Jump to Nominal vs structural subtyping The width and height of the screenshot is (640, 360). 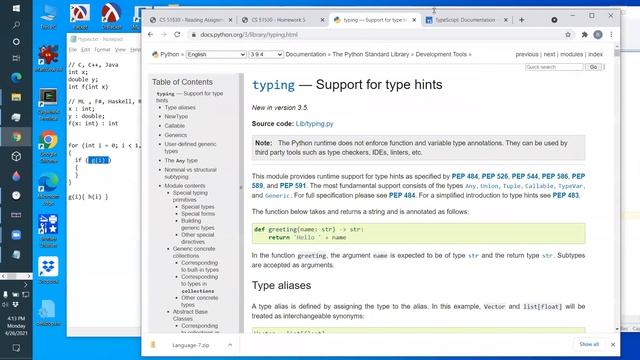(190, 173)
